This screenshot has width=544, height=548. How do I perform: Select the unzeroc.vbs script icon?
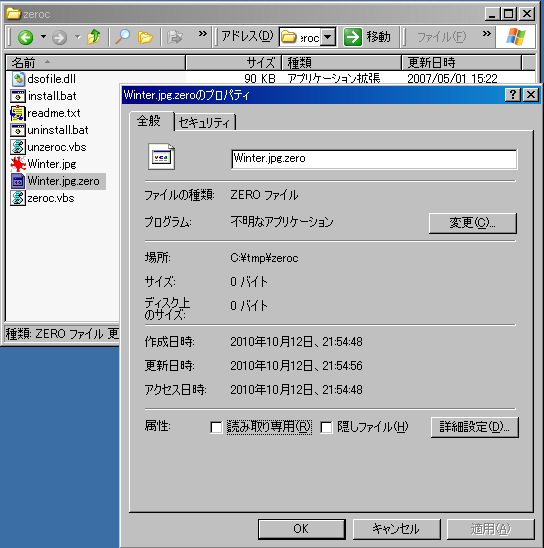(18, 147)
